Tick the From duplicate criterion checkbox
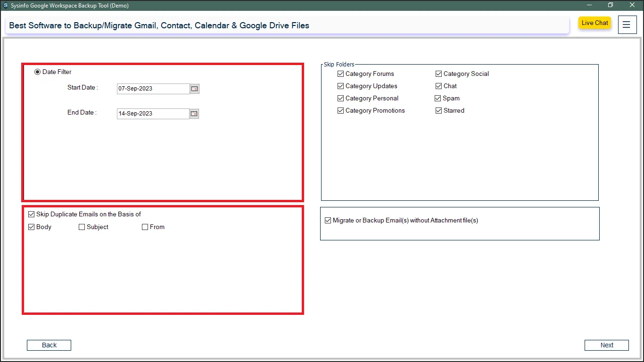This screenshot has width=644, height=362. tap(145, 227)
